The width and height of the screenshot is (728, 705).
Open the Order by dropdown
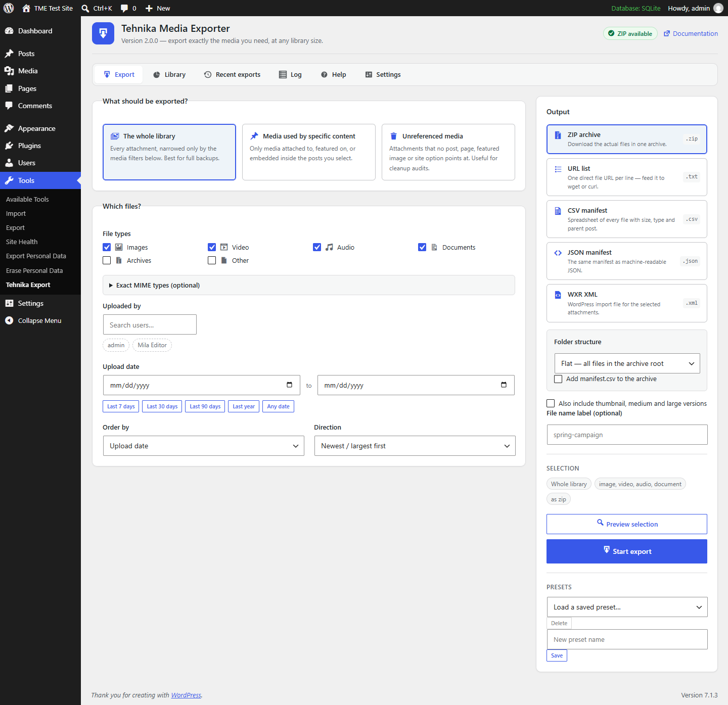coord(204,446)
